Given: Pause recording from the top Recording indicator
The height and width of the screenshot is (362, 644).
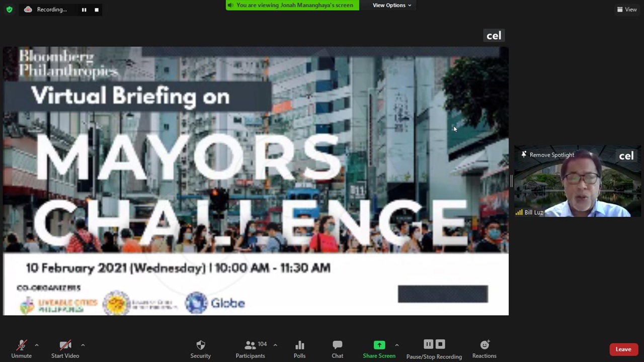Looking at the screenshot, I should pos(84,10).
